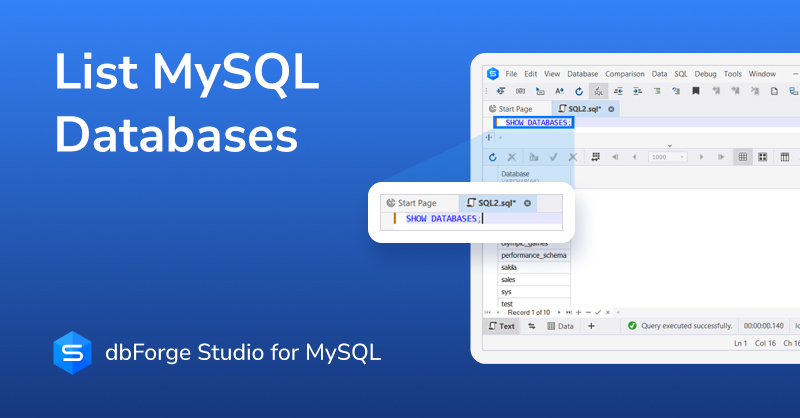Viewport: 800px width, 418px height.
Task: Go to next page in grid toolbar
Action: [702, 157]
